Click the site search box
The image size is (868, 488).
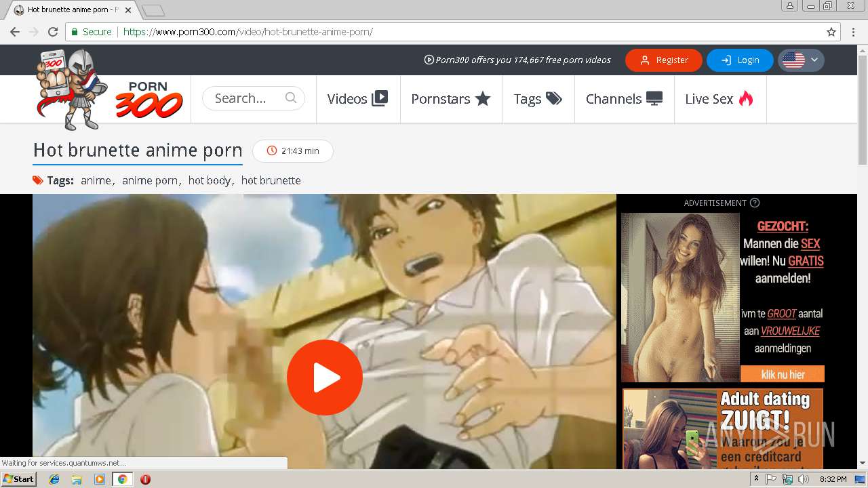tap(253, 98)
